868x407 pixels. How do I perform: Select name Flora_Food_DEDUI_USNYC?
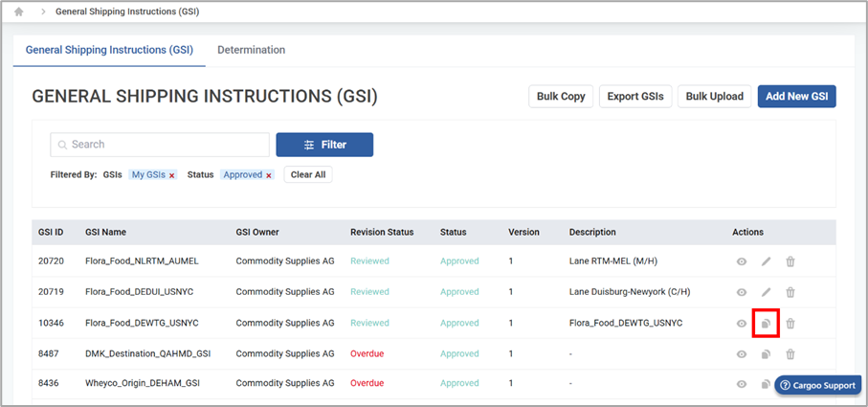pos(140,292)
